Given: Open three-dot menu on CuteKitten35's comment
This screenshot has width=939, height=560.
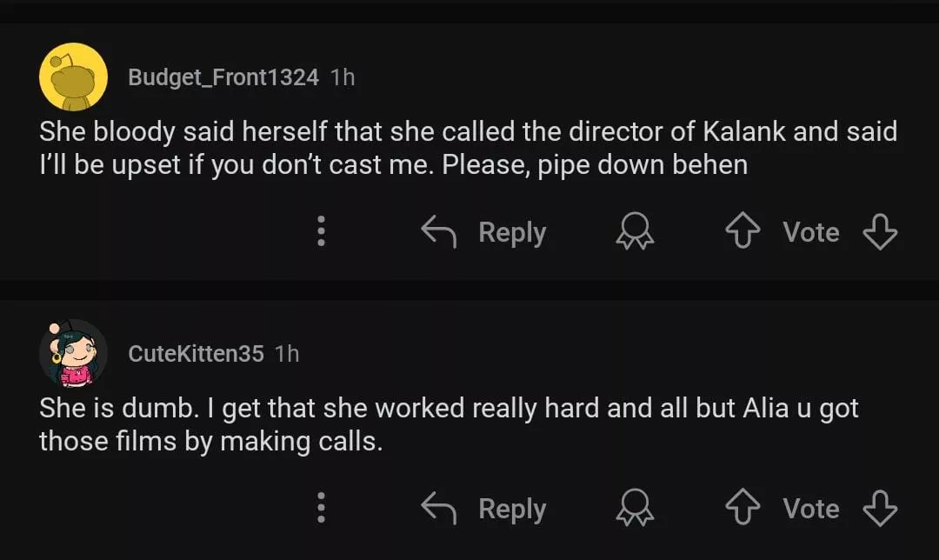Looking at the screenshot, I should tap(321, 508).
